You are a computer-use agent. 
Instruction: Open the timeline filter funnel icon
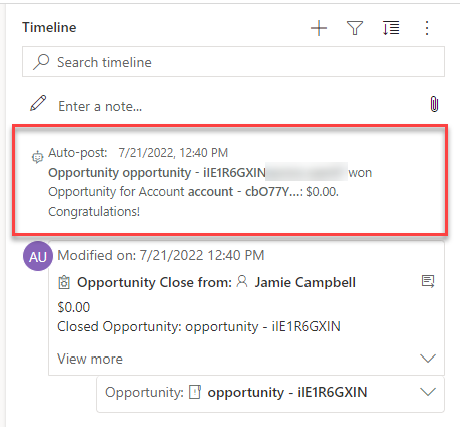[355, 28]
